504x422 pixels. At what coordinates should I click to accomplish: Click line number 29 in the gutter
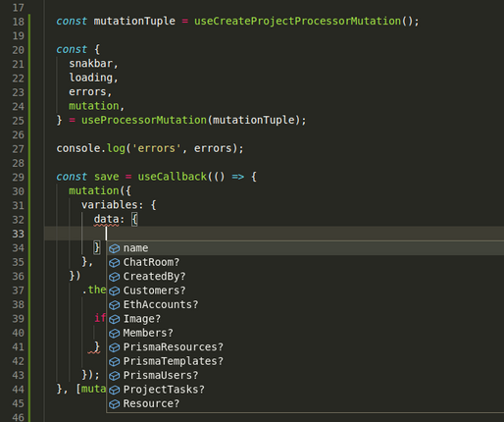[x=19, y=178]
